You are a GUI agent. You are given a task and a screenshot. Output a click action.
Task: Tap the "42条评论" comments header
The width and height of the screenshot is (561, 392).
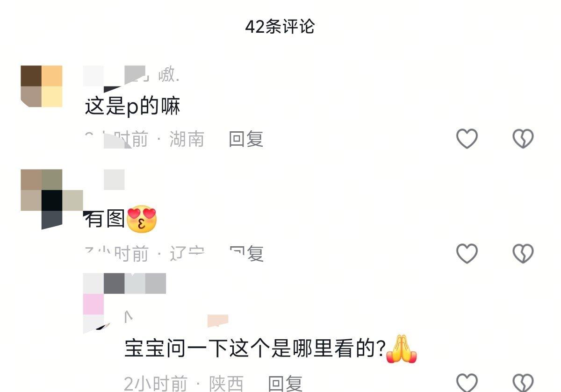[x=280, y=27]
